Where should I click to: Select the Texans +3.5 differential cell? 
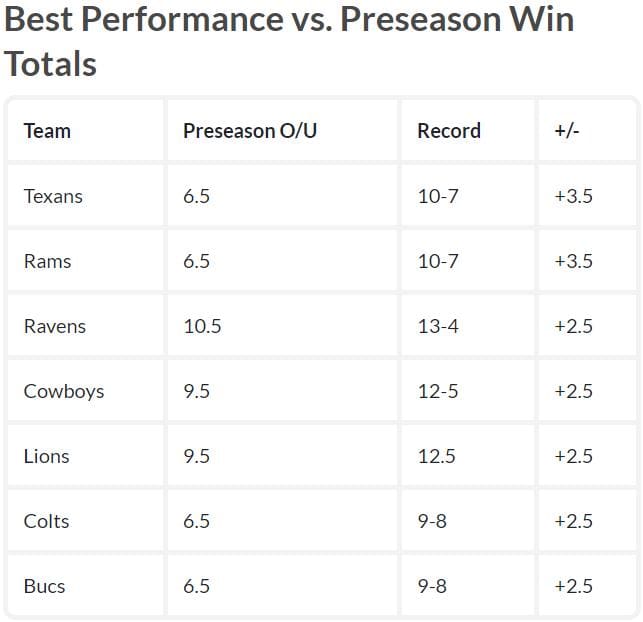(x=573, y=196)
